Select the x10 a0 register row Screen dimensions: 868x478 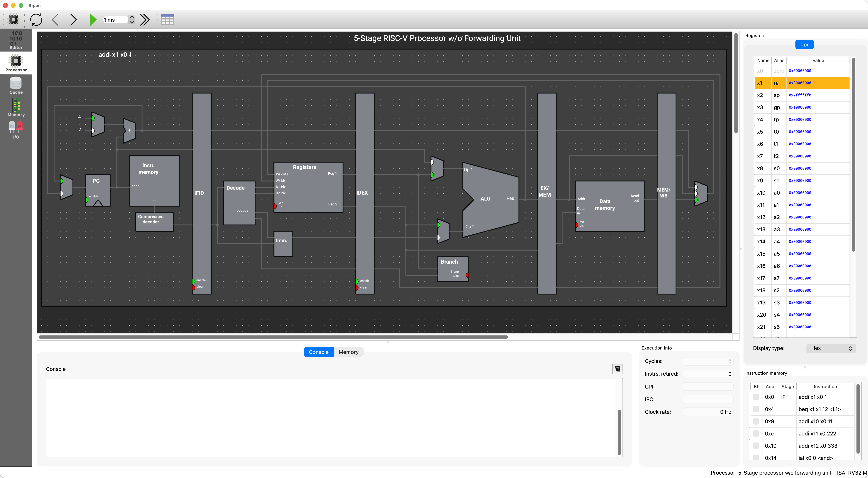tap(802, 193)
